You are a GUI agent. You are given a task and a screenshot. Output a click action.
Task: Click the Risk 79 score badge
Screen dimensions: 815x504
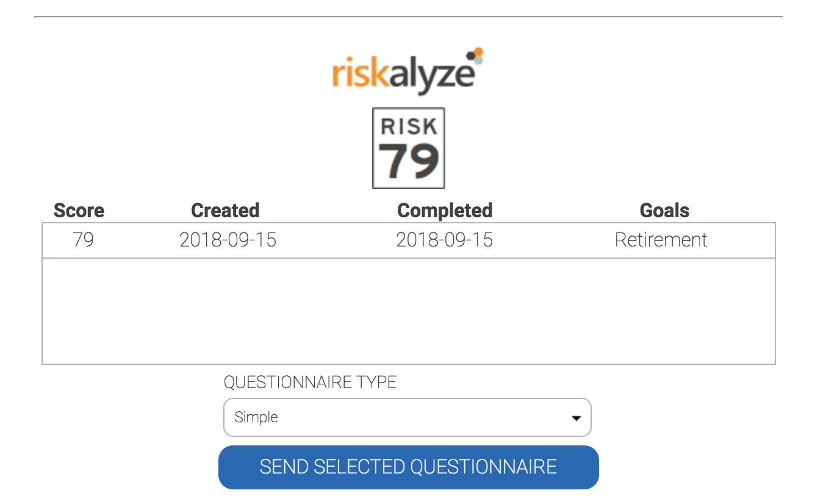[x=408, y=148]
